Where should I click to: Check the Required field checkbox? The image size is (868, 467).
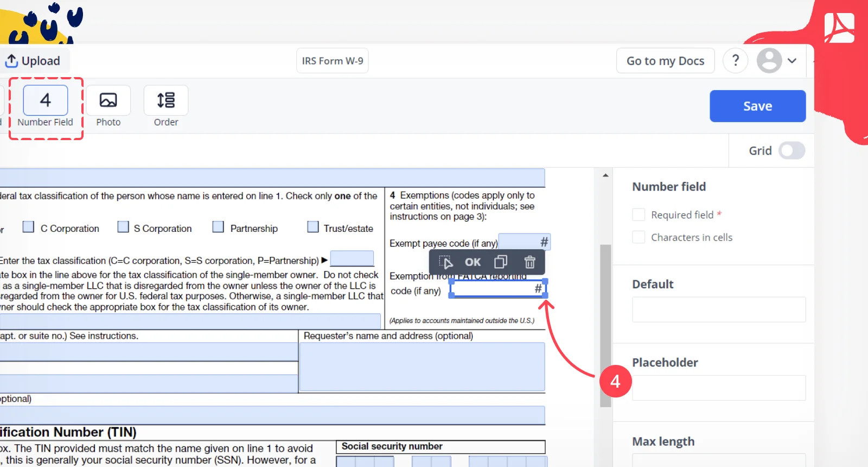pos(639,214)
